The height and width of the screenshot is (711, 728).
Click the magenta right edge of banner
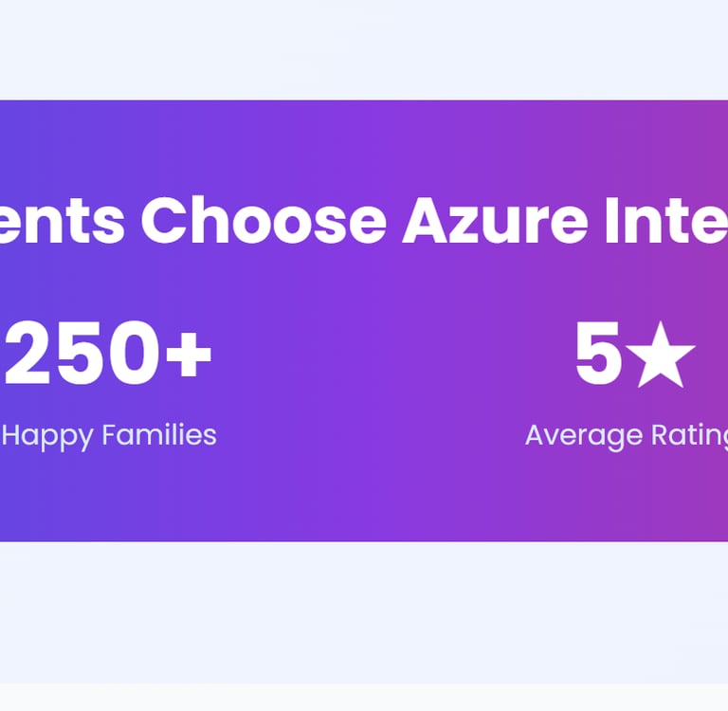pos(716,493)
